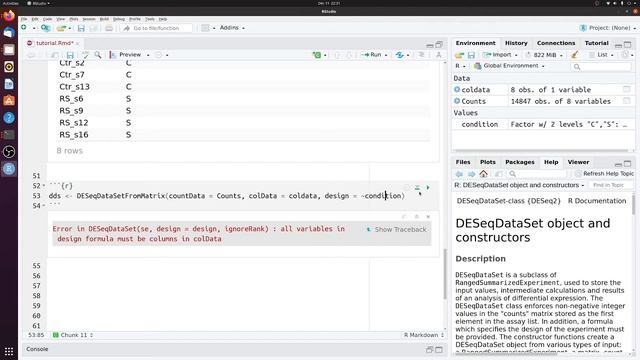Go forward in Help history
The width and height of the screenshot is (640, 360).
[x=471, y=174]
